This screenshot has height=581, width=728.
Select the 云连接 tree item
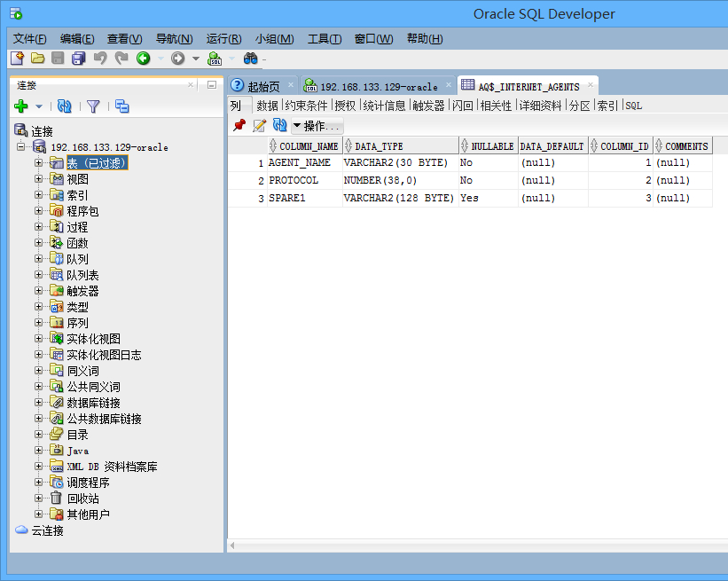click(47, 530)
